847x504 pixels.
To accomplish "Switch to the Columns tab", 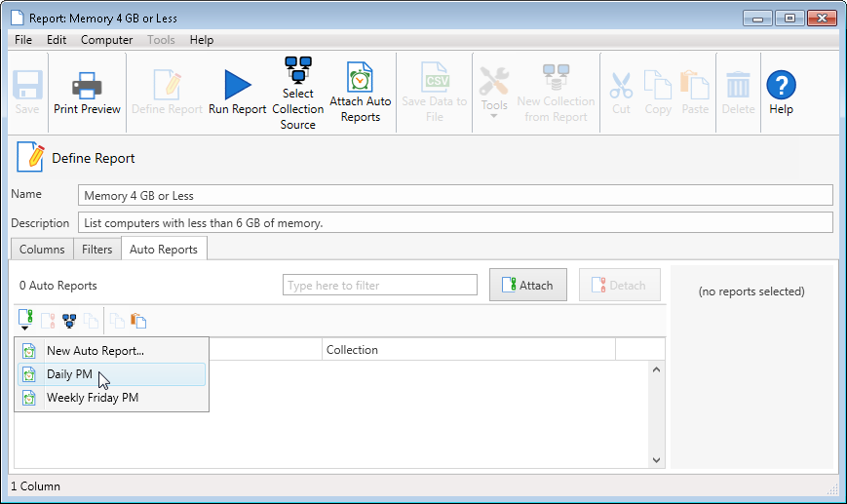I will pyautogui.click(x=42, y=250).
